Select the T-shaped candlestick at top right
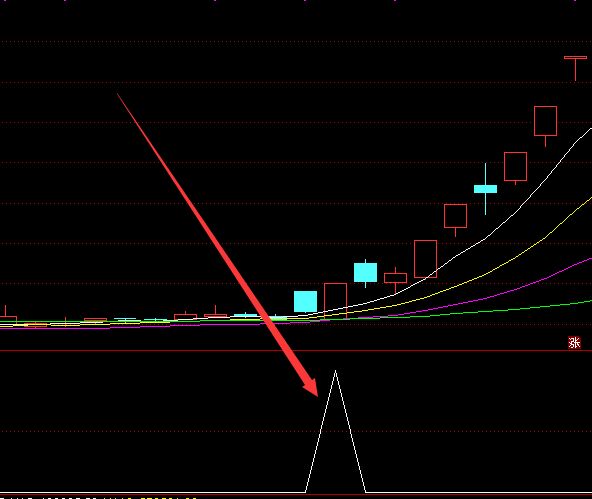Image resolution: width=592 pixels, height=499 pixels. point(575,68)
